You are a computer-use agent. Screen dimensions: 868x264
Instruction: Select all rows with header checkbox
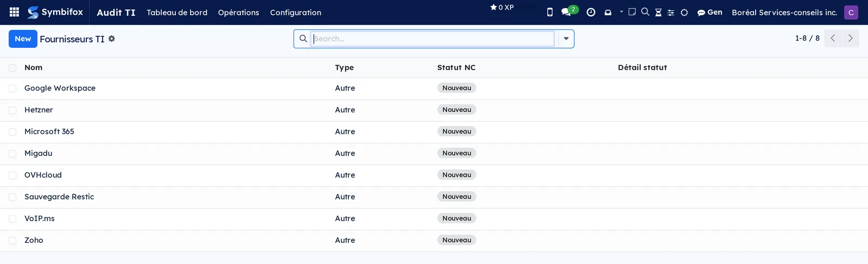tap(12, 67)
